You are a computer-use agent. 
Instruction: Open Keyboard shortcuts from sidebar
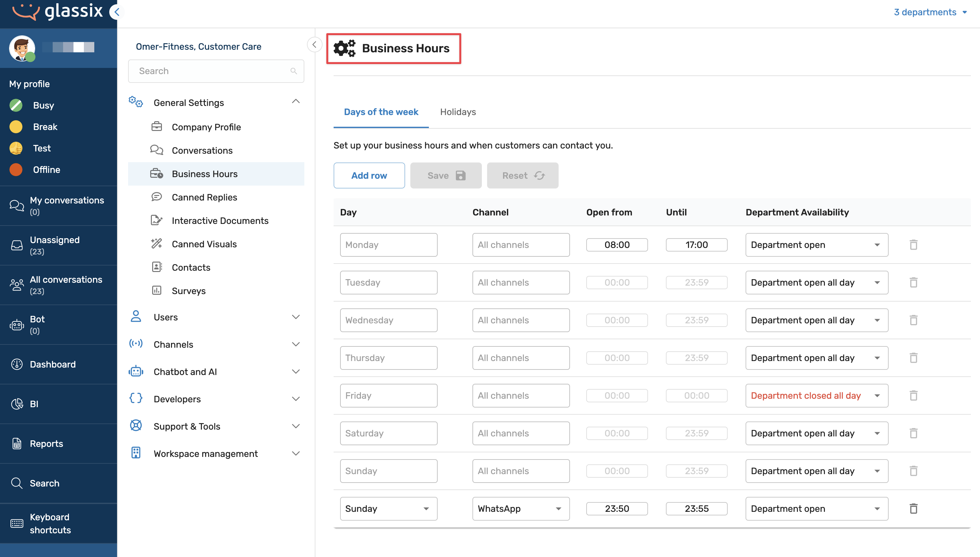(x=50, y=523)
